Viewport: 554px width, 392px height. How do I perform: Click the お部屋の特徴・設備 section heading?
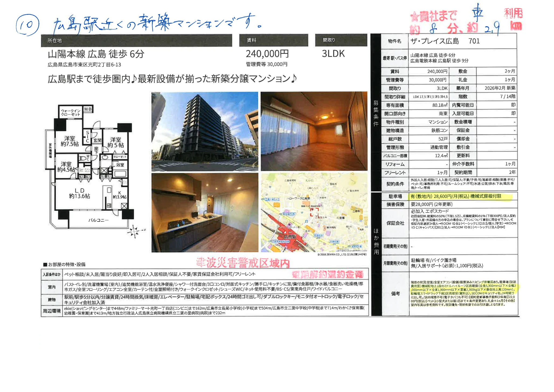click(x=64, y=265)
